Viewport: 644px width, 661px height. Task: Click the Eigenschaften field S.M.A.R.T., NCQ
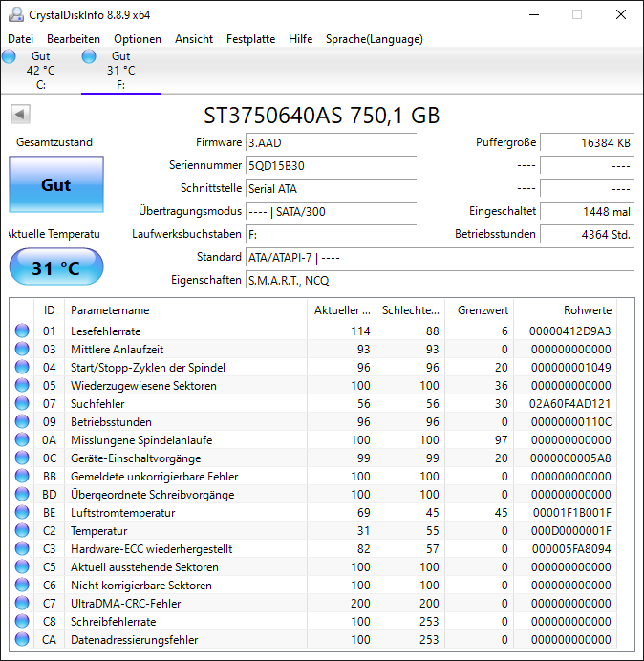click(x=440, y=280)
